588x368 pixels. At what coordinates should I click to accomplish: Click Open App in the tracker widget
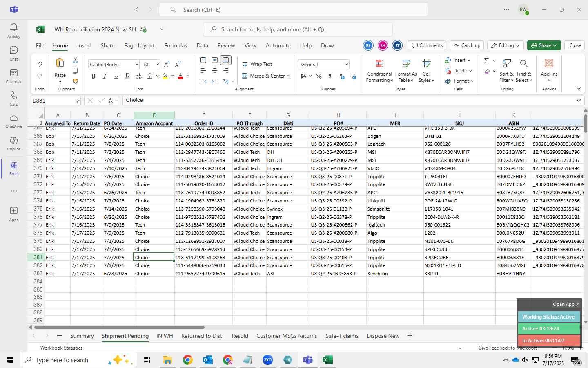[x=566, y=304]
